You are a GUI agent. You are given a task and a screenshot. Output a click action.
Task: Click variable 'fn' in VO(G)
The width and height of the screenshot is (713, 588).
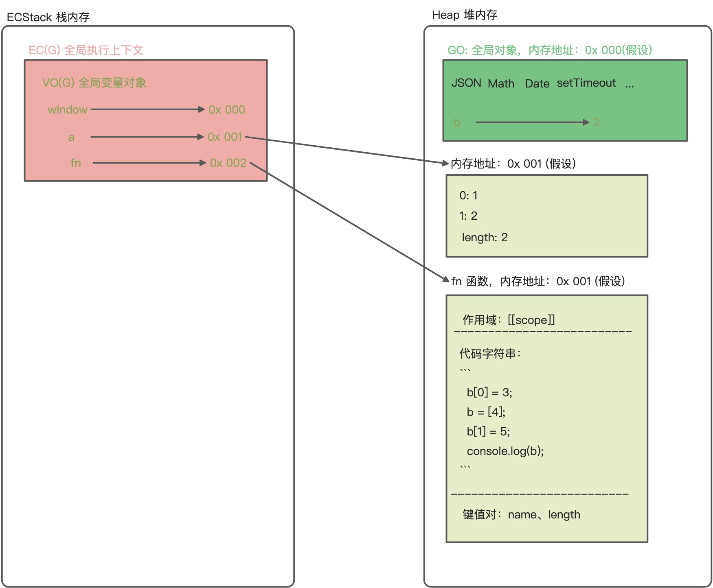pos(76,163)
